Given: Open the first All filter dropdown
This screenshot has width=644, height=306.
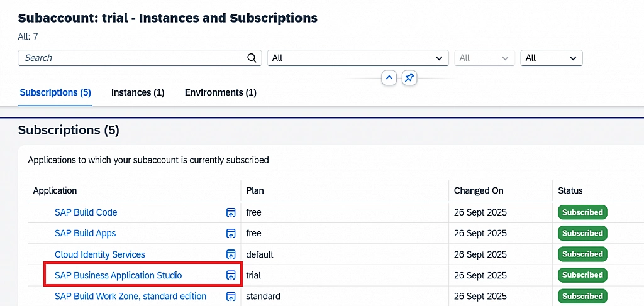Looking at the screenshot, I should coord(357,58).
